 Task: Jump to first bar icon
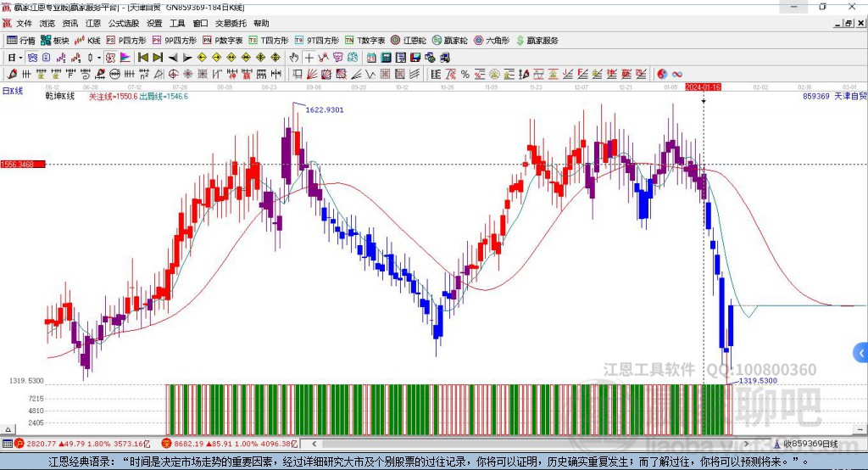point(142,58)
